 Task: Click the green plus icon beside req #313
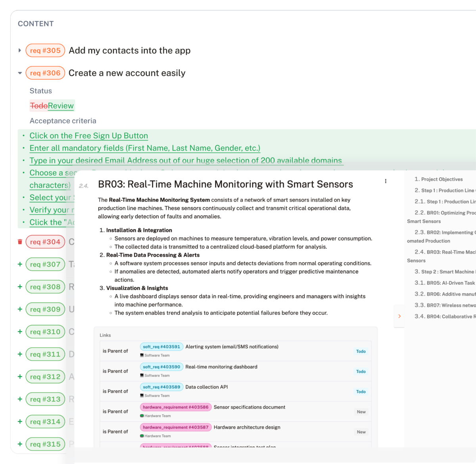pos(20,399)
